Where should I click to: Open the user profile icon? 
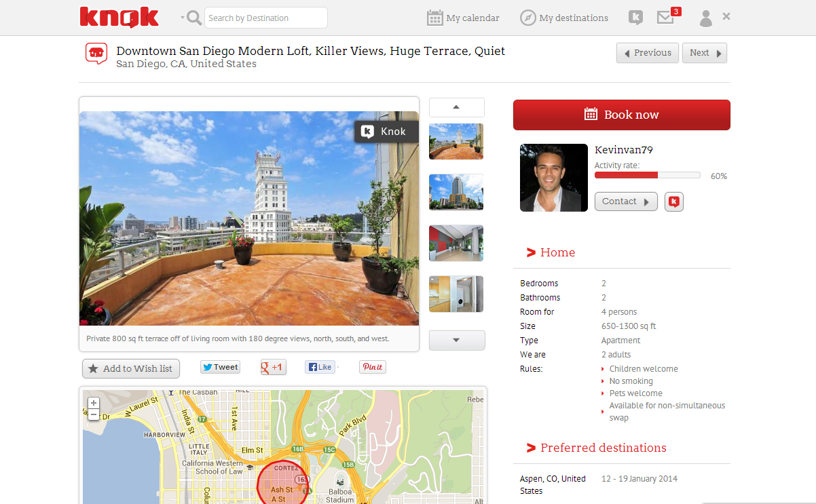[x=706, y=18]
